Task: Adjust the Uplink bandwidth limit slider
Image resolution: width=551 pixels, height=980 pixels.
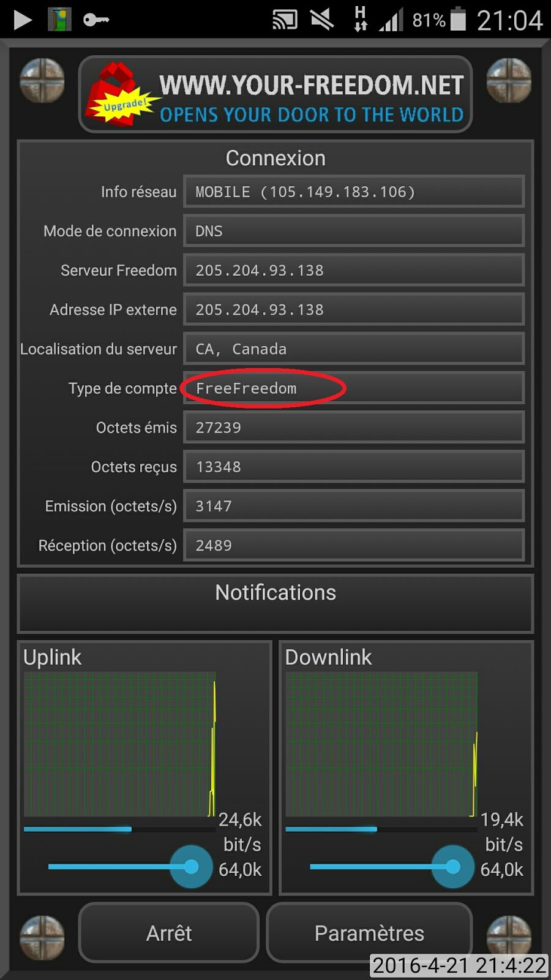Action: tap(191, 867)
